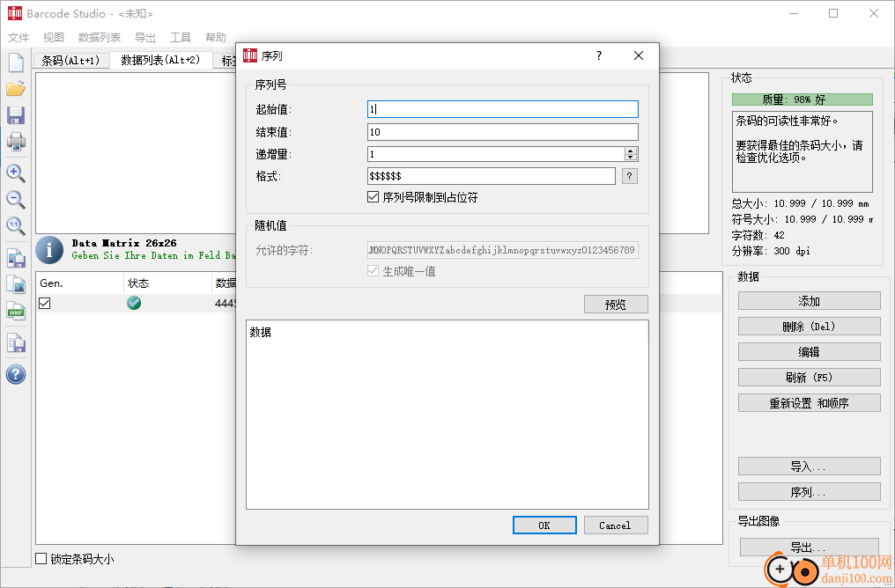
Task: Click the export barcode image save icon
Action: [15, 259]
